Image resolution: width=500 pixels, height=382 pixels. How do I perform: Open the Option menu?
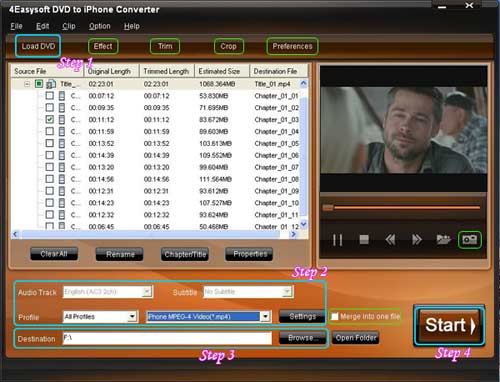[x=99, y=26]
